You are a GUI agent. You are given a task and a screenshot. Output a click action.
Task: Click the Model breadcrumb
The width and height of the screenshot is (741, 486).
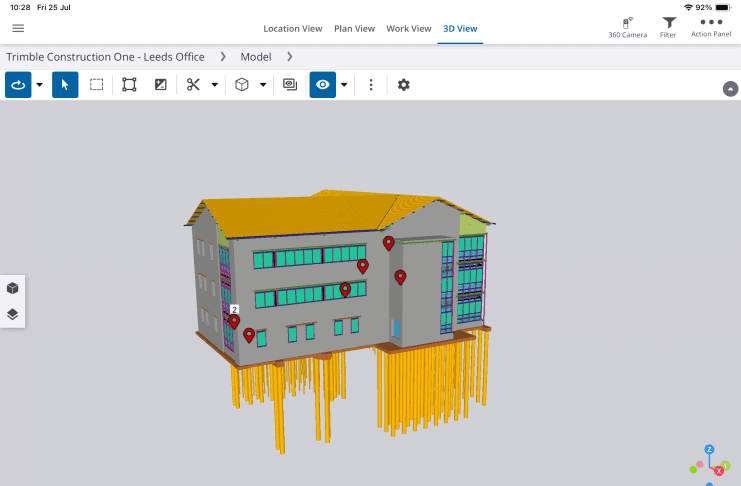pos(256,57)
